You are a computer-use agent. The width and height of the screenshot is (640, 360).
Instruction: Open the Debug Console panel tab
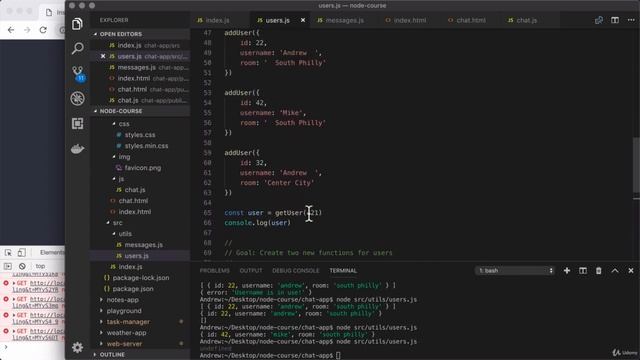(296, 271)
